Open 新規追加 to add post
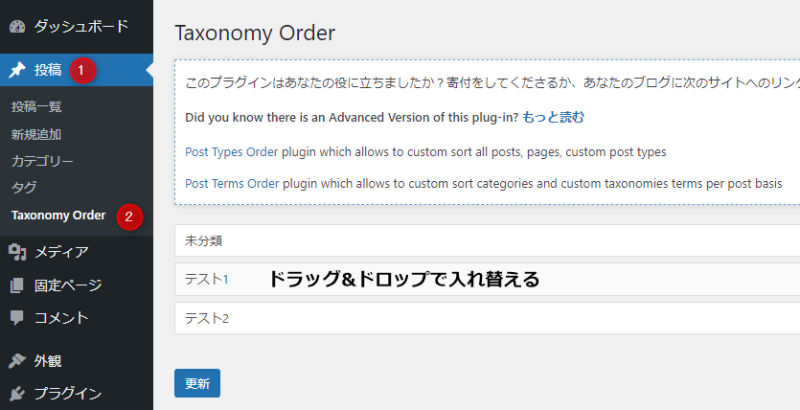The image size is (800, 410). pyautogui.click(x=36, y=133)
